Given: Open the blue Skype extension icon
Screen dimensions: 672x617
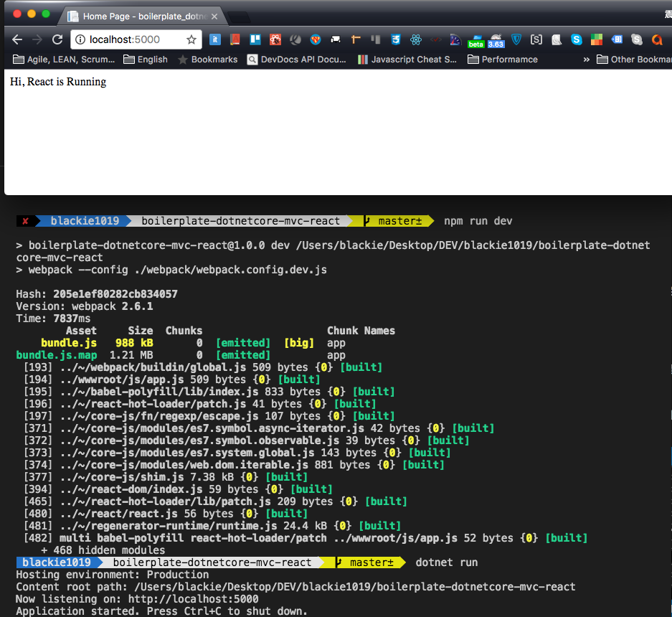Looking at the screenshot, I should point(576,40).
